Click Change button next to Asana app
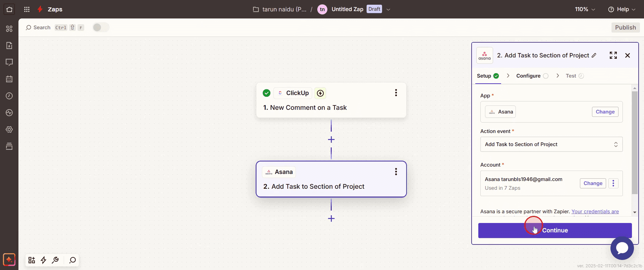This screenshot has width=644, height=270. pos(605,112)
